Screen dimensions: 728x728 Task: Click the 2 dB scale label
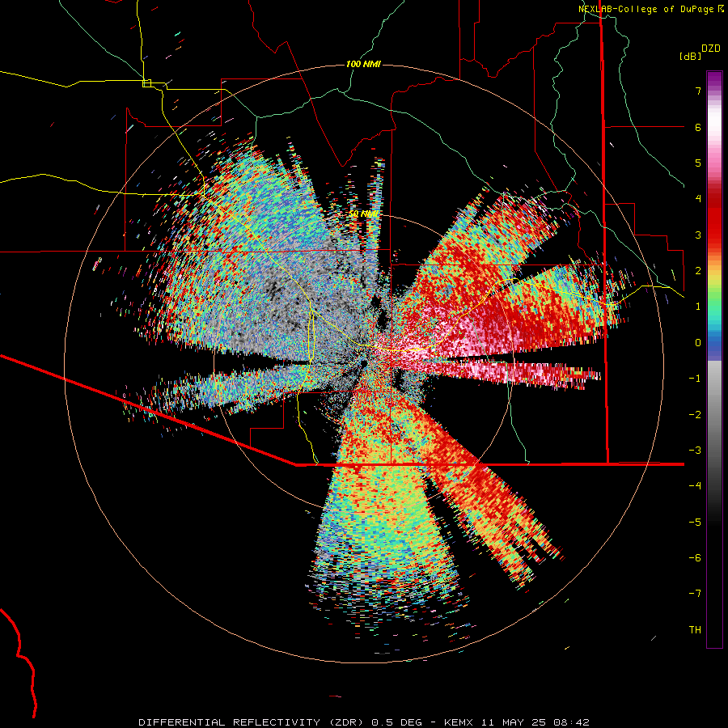(698, 271)
